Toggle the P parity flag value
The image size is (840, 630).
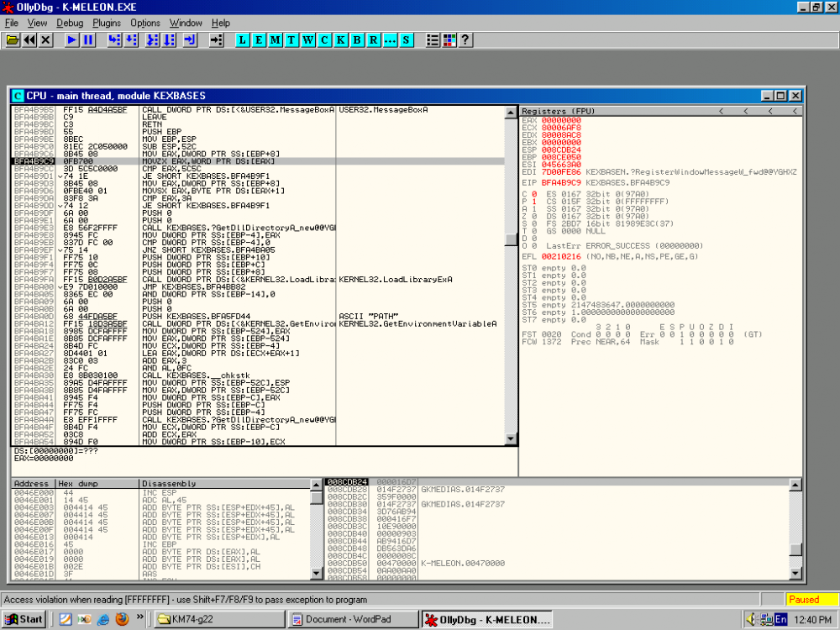(533, 201)
